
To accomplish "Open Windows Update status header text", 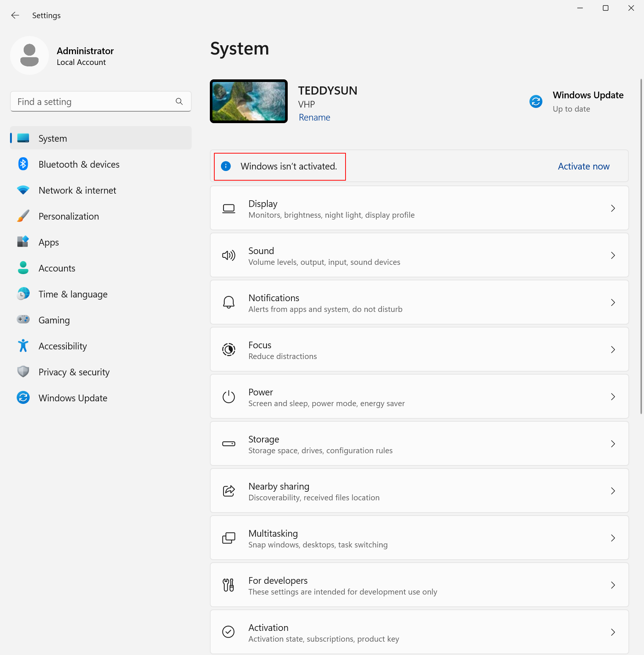I will (x=588, y=95).
